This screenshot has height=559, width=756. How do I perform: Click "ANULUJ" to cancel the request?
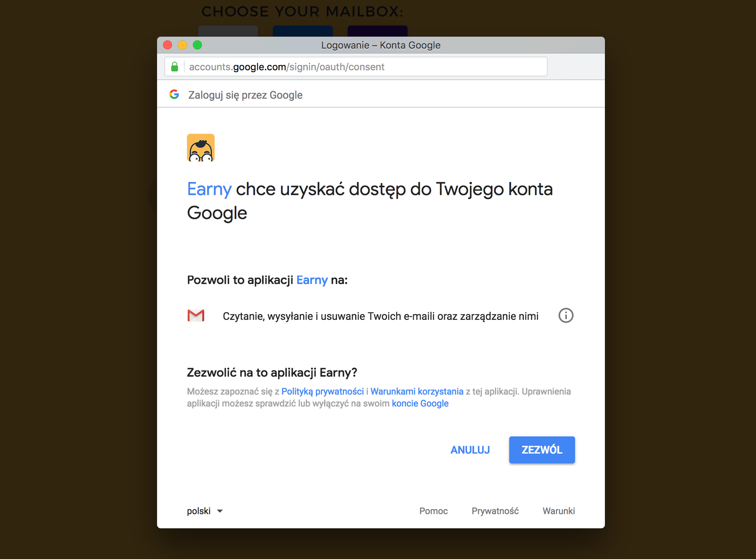tap(470, 450)
